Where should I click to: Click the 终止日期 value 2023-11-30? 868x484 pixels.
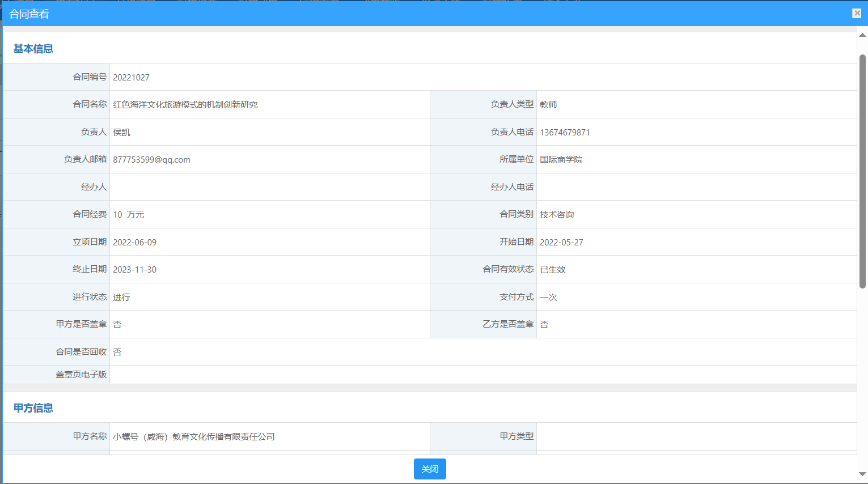pos(134,270)
